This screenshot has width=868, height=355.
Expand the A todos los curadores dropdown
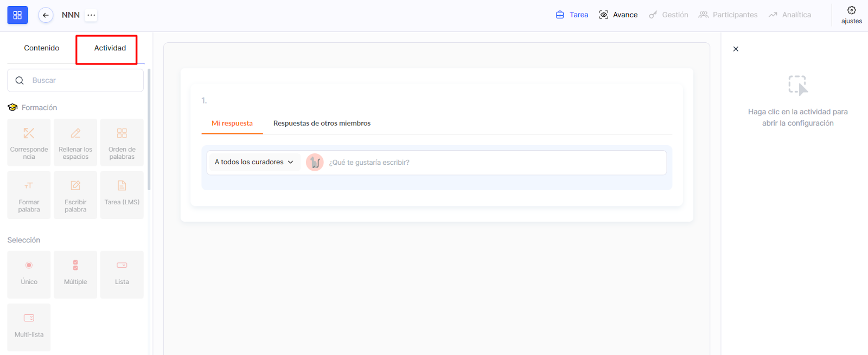[254, 162]
